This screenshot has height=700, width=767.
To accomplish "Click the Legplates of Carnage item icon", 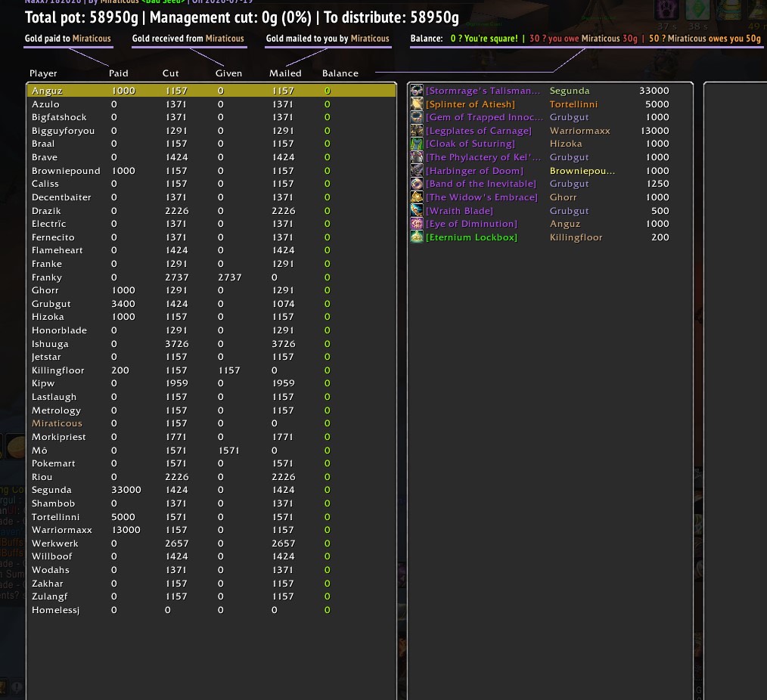I will point(416,131).
